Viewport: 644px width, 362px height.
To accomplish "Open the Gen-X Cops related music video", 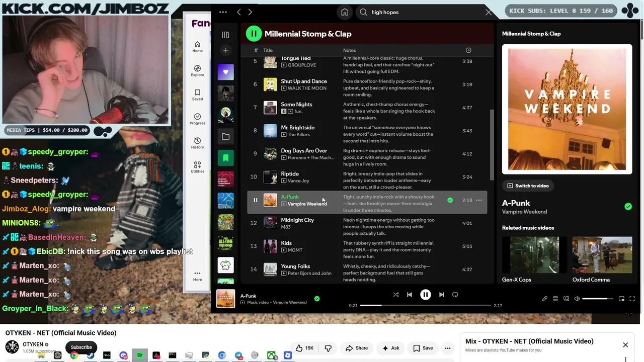I will (534, 260).
